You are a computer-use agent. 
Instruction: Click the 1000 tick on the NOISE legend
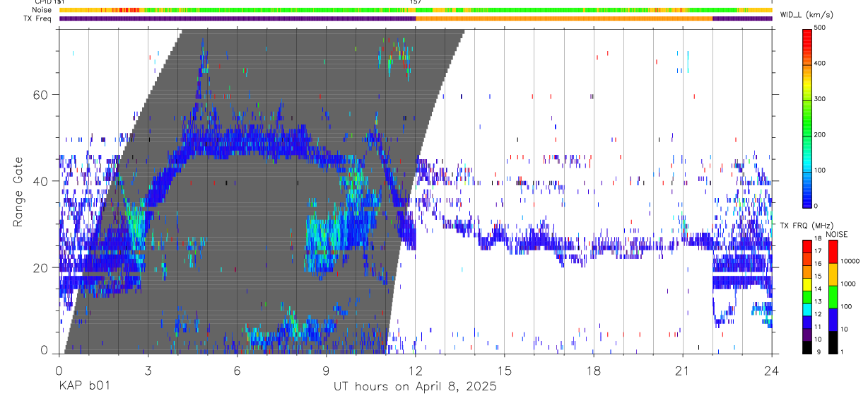pyautogui.click(x=847, y=284)
